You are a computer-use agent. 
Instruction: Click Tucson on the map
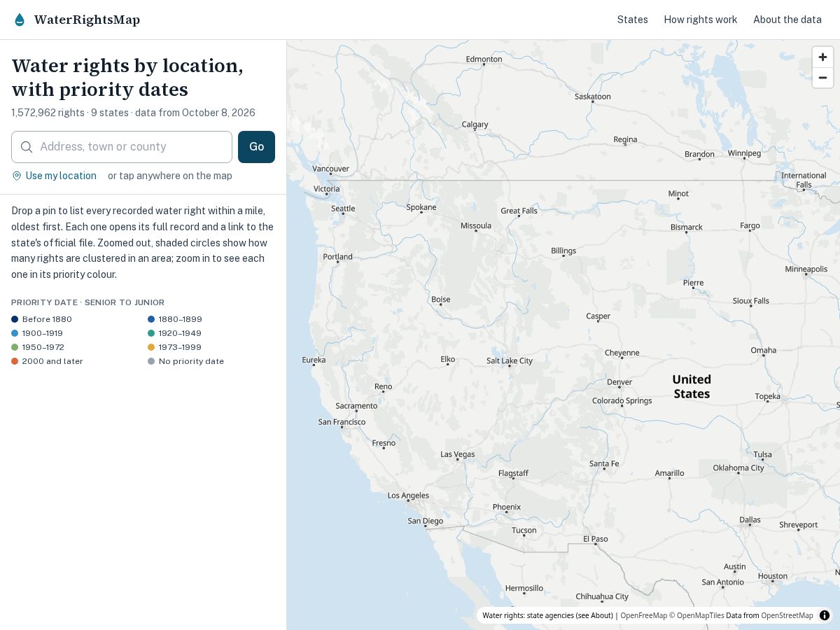pyautogui.click(x=524, y=531)
